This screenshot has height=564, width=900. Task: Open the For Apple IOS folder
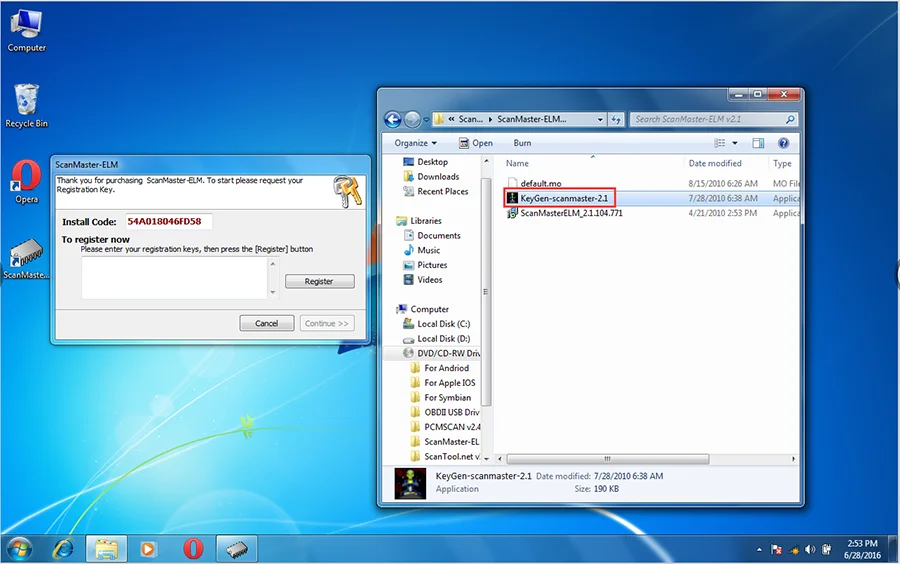(449, 383)
